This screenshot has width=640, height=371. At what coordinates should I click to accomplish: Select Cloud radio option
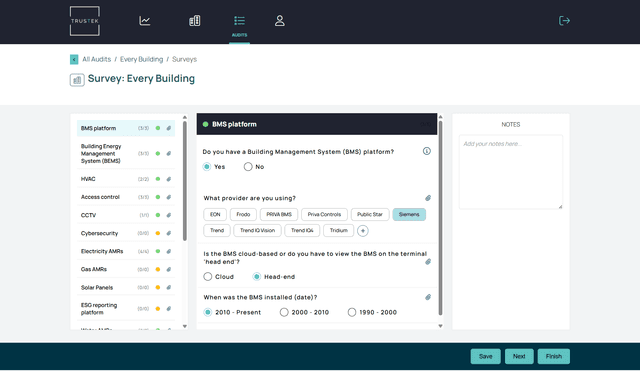[x=208, y=277]
